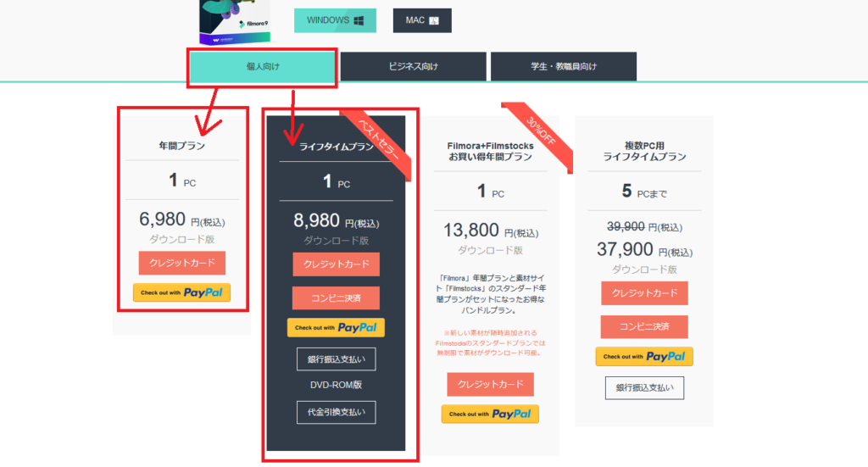
Task: Check out with PayPal for 複数PC用 plan
Action: (x=644, y=356)
